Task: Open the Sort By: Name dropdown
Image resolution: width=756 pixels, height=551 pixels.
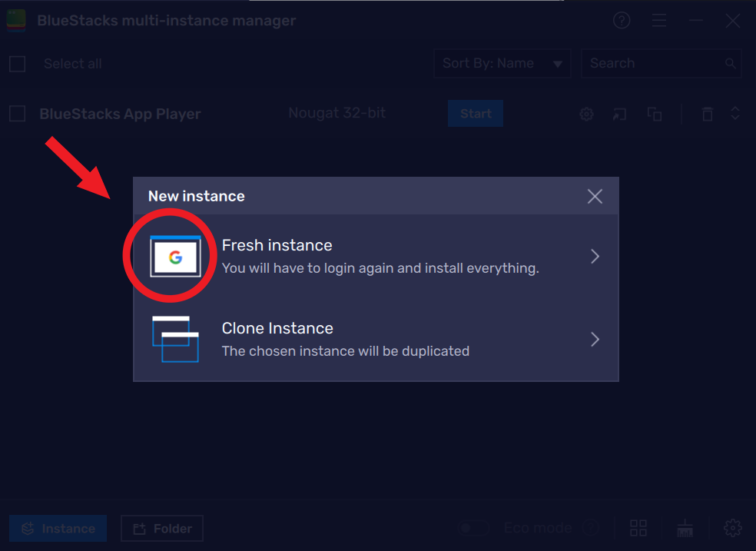Action: pyautogui.click(x=502, y=63)
